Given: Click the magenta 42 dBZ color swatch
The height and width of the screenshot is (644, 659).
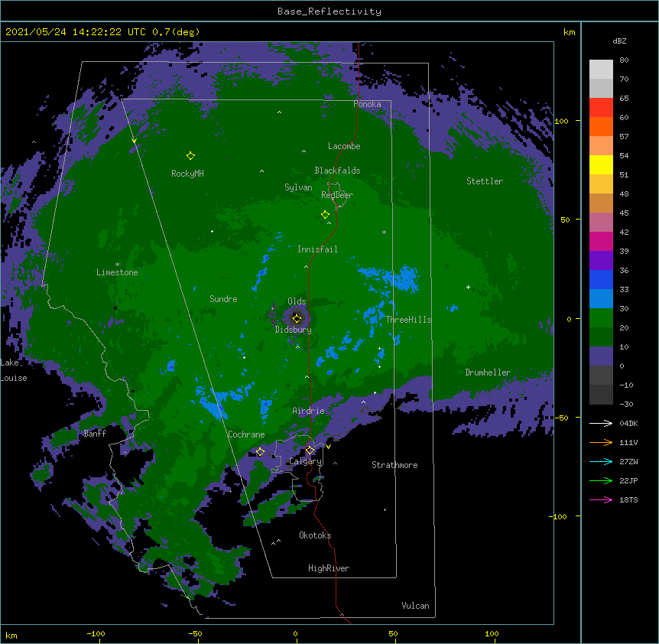Looking at the screenshot, I should 601,241.
